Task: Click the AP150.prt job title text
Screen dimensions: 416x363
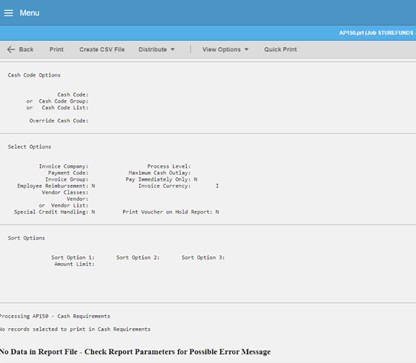Action: (x=377, y=33)
